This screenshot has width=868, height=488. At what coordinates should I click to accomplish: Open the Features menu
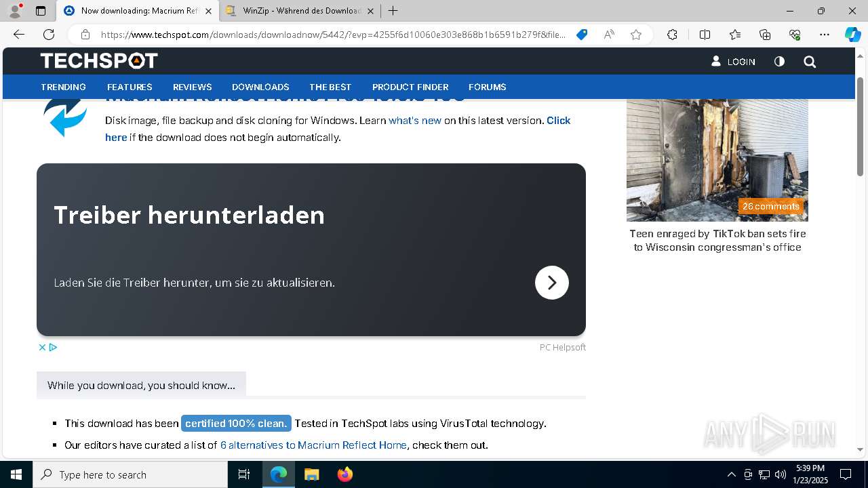[x=130, y=87]
